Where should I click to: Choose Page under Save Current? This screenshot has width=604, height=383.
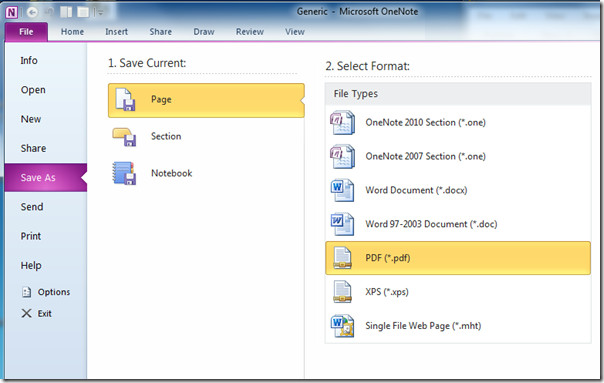[206, 100]
